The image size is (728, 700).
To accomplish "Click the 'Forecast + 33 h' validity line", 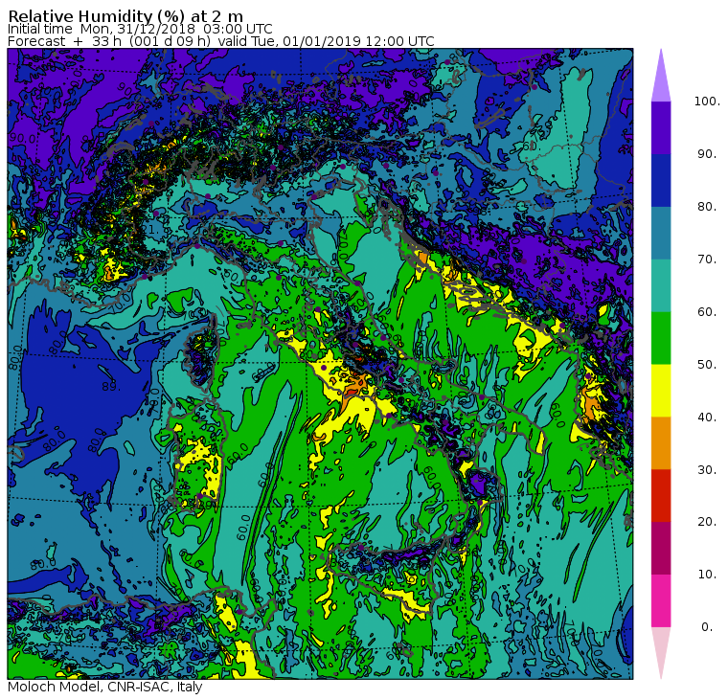I will tap(221, 41).
